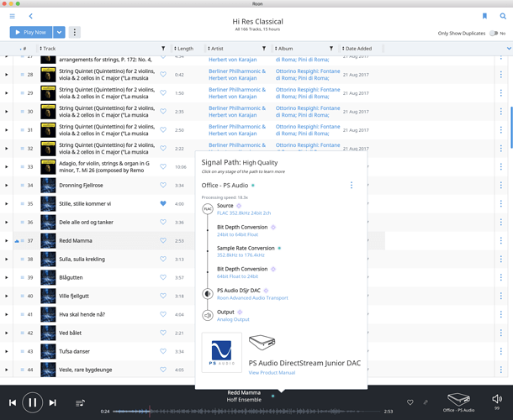Click the FLAC source stage icon

(208, 209)
